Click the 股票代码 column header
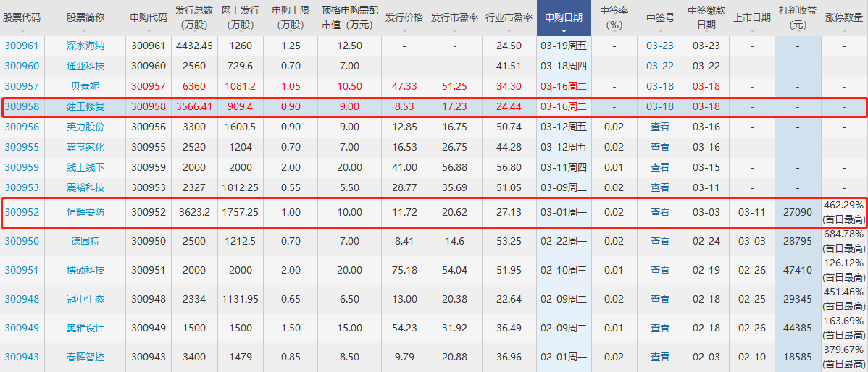The image size is (868, 372). pyautogui.click(x=22, y=17)
